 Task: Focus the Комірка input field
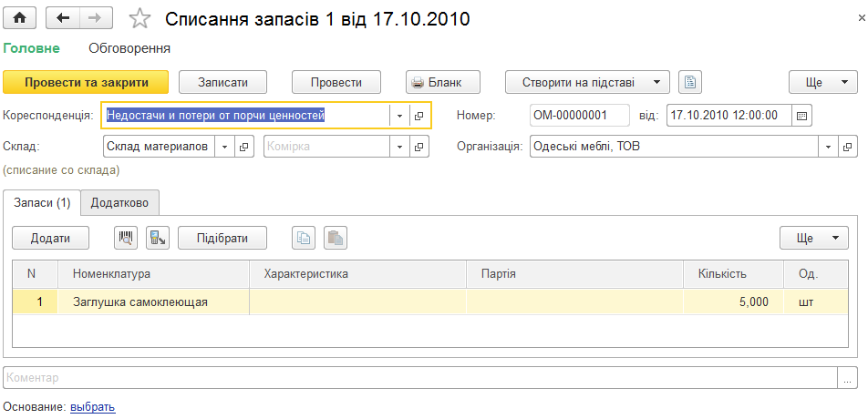[326, 147]
